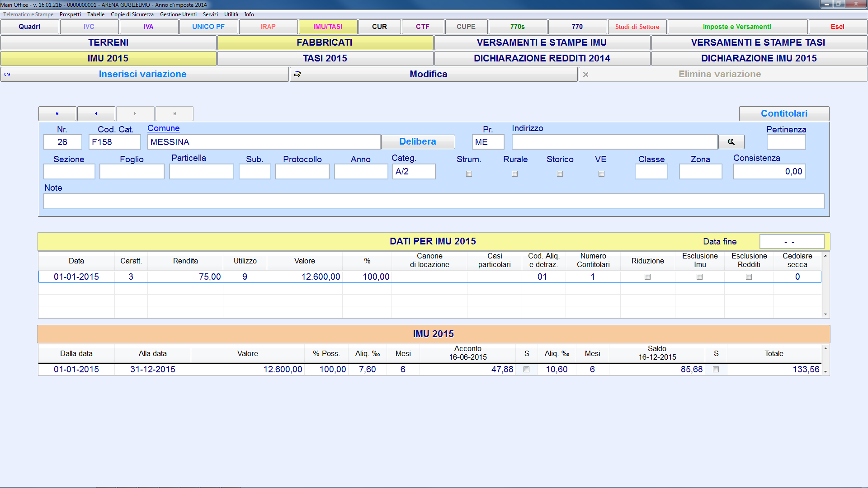Click the magnifier search icon beside Indirizzo
The width and height of the screenshot is (868, 488).
tap(731, 142)
